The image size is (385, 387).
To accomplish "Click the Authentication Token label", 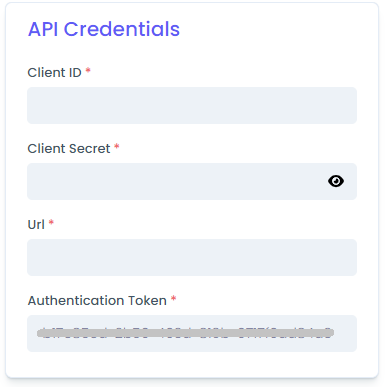I will (x=97, y=301).
